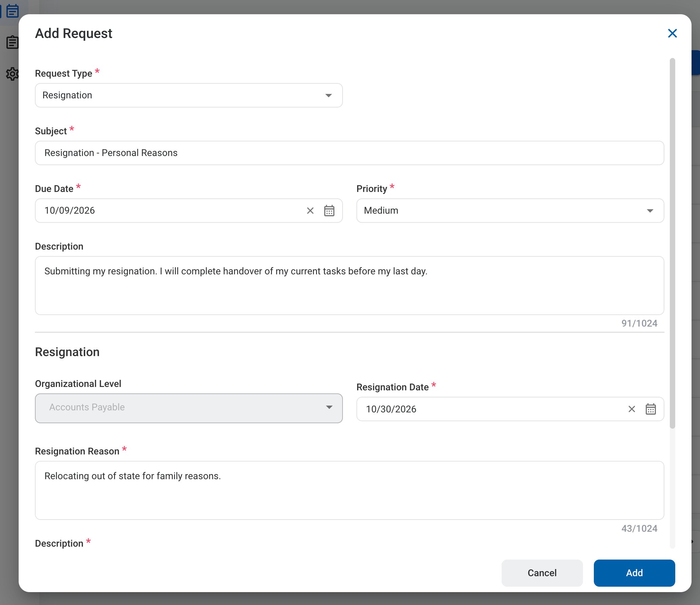The width and height of the screenshot is (700, 605).
Task: Click the 43/1024 character counter
Action: pyautogui.click(x=639, y=528)
